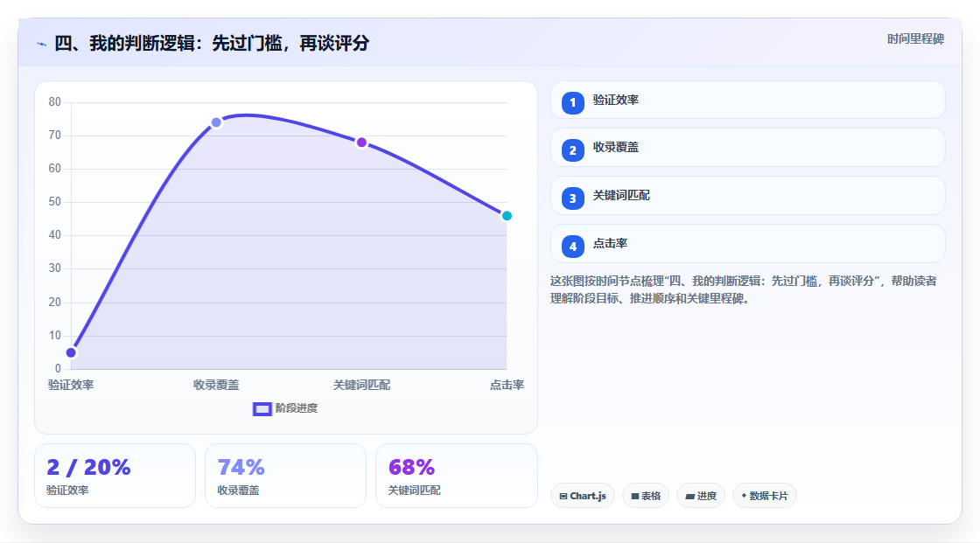This screenshot has height=543, width=980.
Task: Click the 表格 tag chip
Action: pyautogui.click(x=646, y=496)
